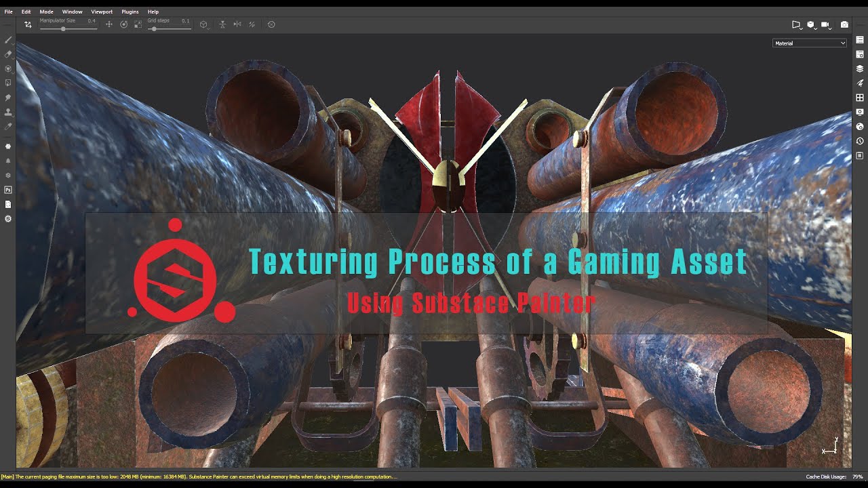Select the Clone stamp tool
Screen dimensions: 868x488
pyautogui.click(x=8, y=112)
